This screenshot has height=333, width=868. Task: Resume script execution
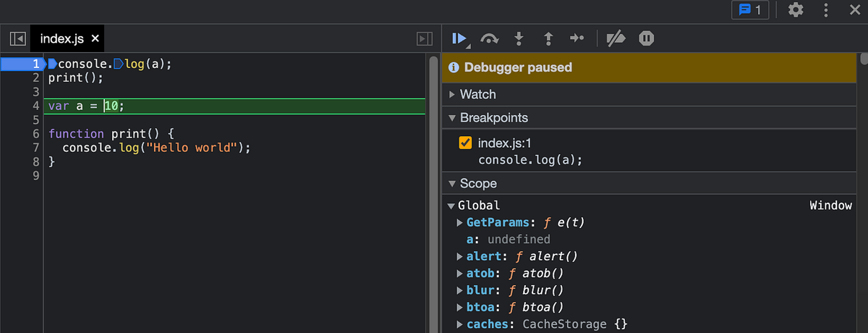(460, 38)
